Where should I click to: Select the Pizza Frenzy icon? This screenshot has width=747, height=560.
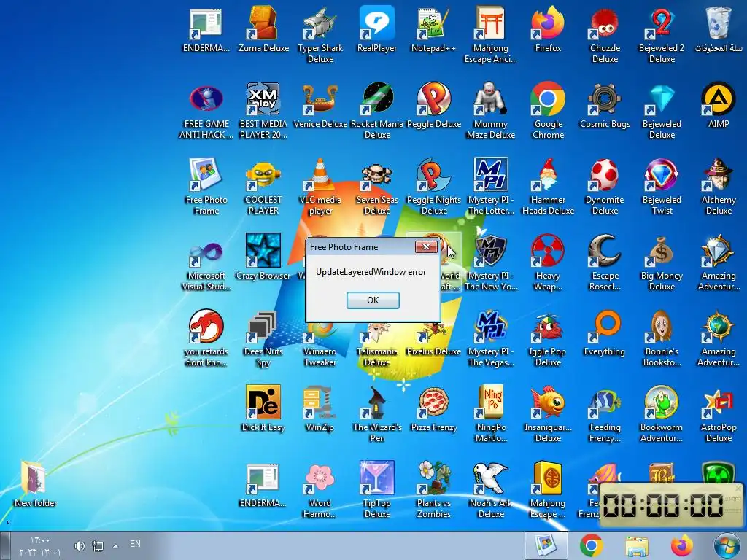coord(433,408)
